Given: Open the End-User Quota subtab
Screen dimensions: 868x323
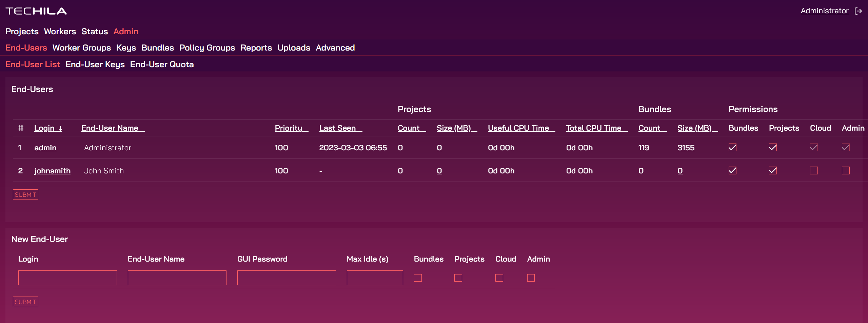Looking at the screenshot, I should coord(162,64).
